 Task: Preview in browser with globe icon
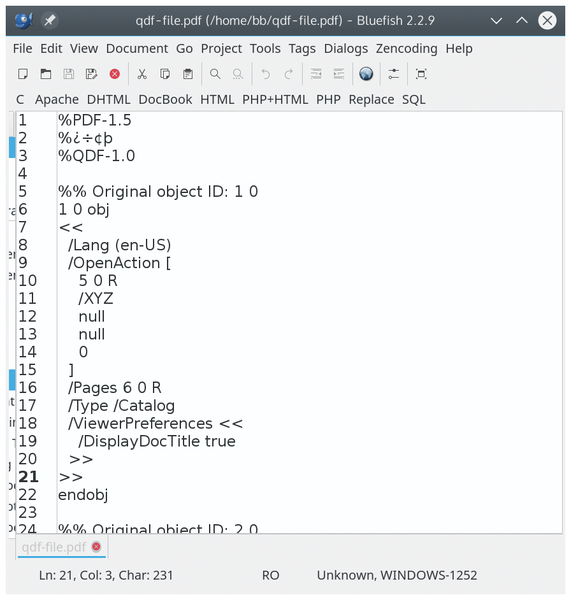[366, 74]
